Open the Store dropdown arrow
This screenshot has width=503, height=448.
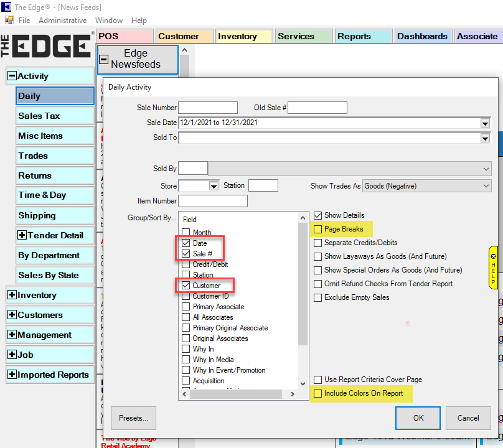[214, 186]
